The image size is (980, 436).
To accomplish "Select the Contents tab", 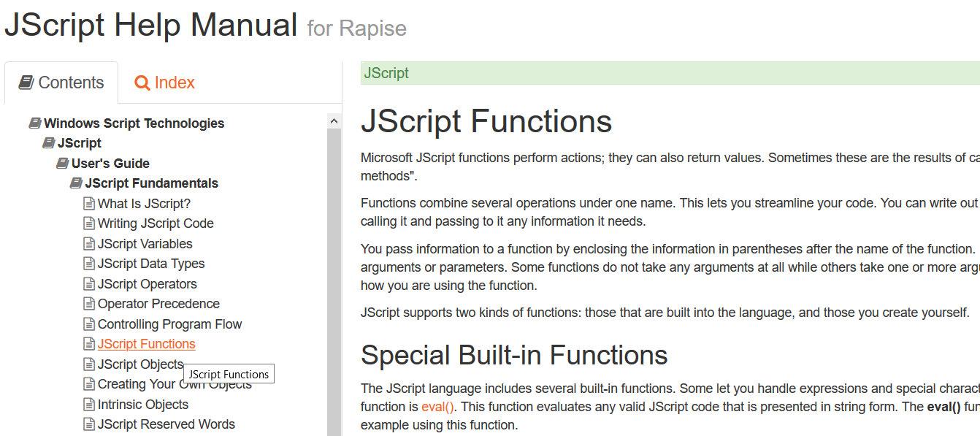I will [x=61, y=83].
